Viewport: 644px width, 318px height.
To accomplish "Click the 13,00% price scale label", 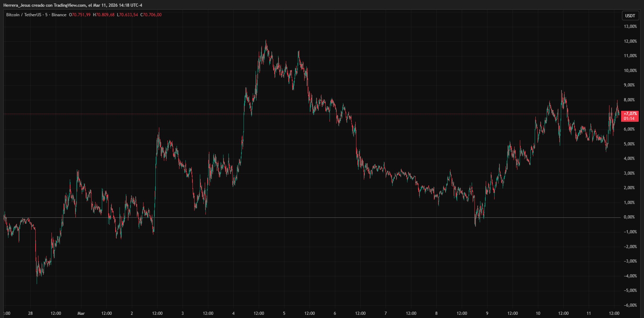I will click(630, 26).
